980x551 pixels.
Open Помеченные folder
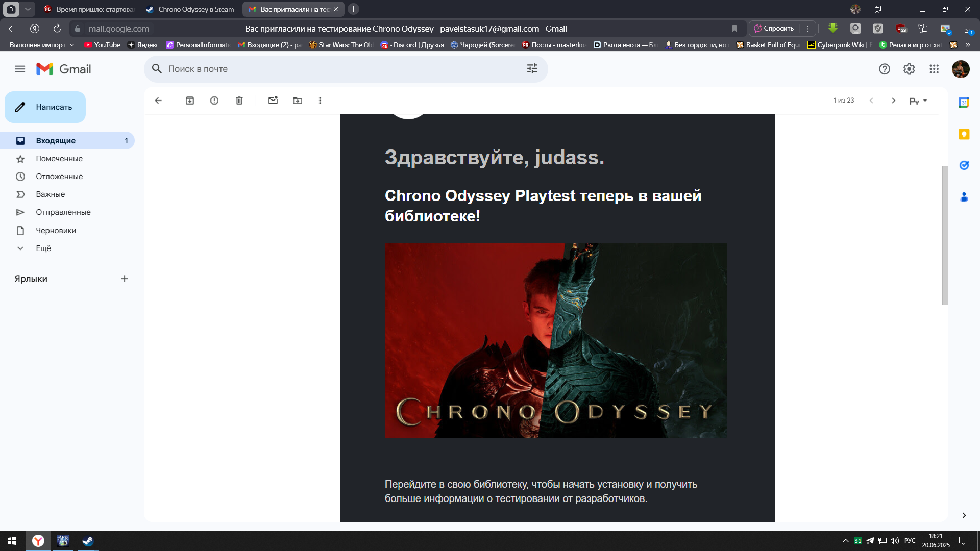(x=67, y=159)
